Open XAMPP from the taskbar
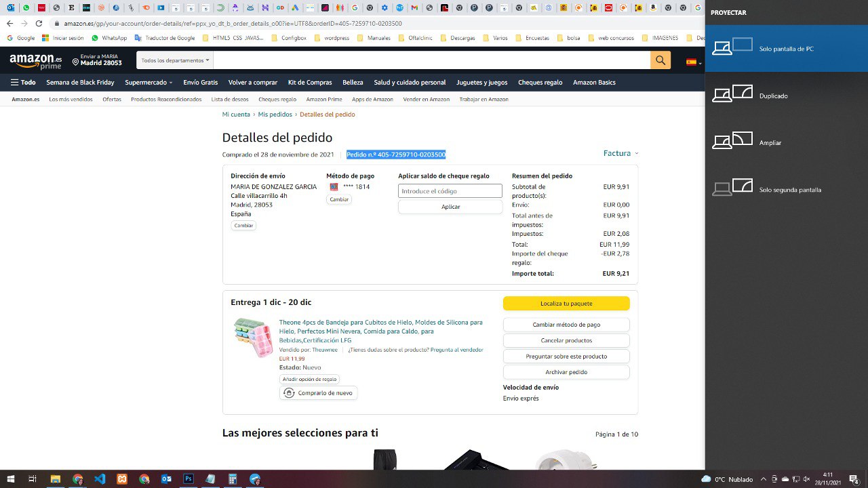Screen dimensions: 868x488 coord(122,479)
